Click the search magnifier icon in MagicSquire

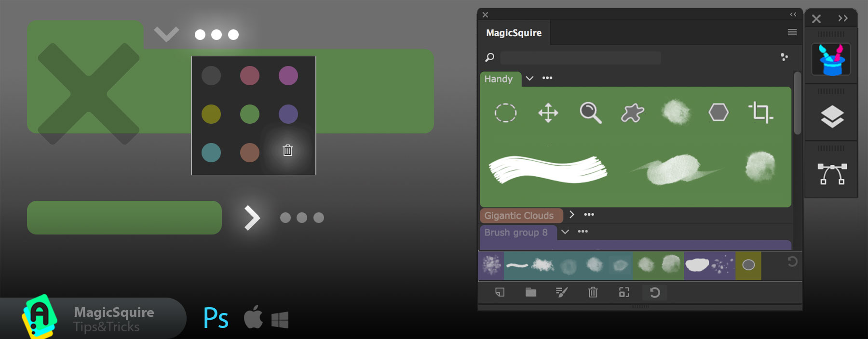pos(489,58)
